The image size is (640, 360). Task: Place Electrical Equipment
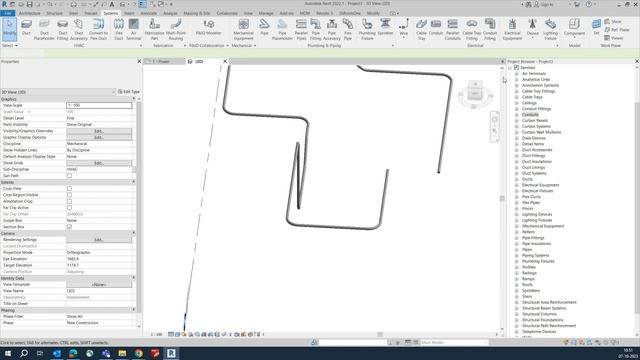click(512, 29)
